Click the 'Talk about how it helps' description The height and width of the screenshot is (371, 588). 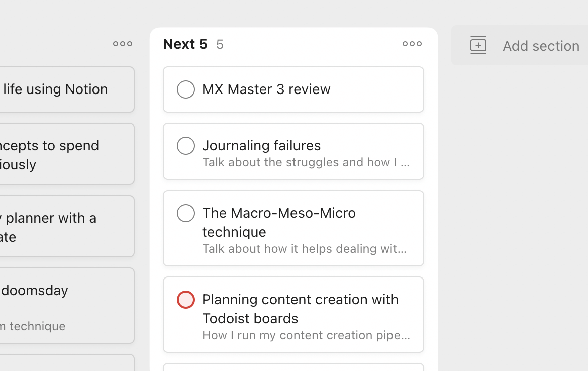tap(304, 249)
